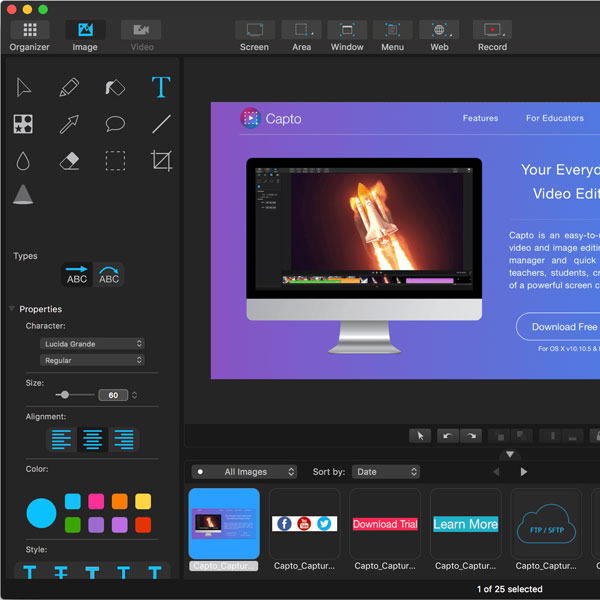Viewport: 600px width, 600px height.
Task: Pick the green color swatch
Action: click(73, 525)
